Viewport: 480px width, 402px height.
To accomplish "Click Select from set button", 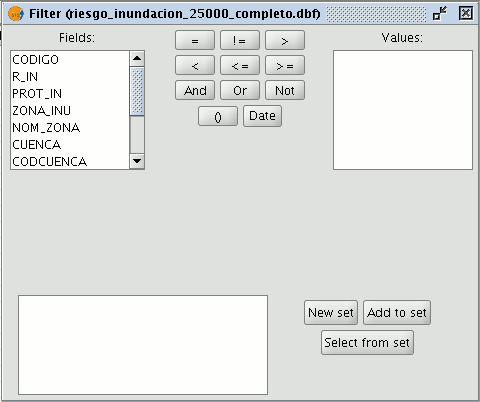I will (367, 342).
